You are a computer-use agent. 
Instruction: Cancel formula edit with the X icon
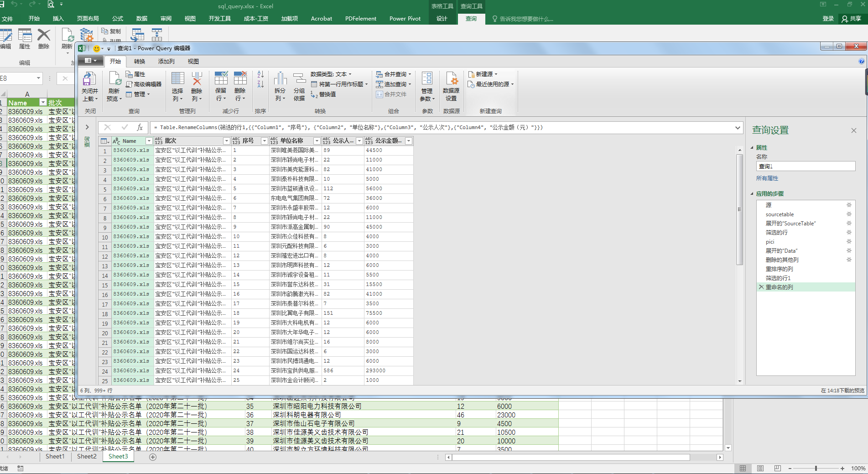107,128
